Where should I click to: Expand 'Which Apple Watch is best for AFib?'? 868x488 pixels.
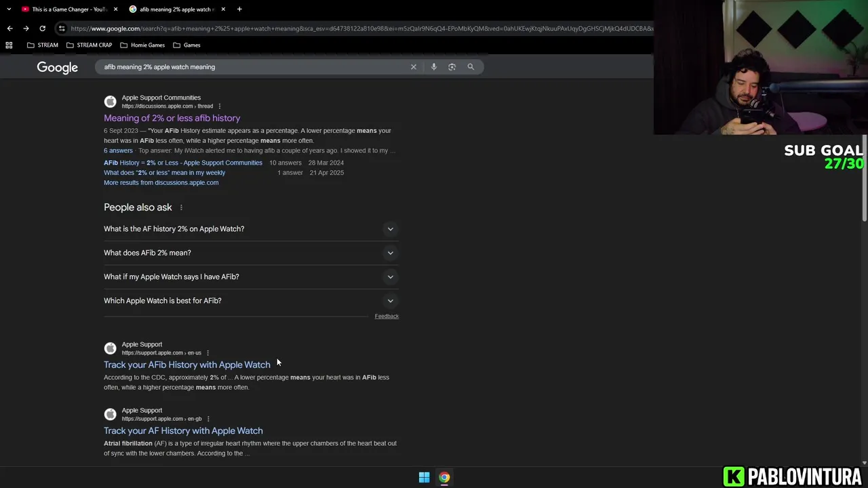tap(251, 301)
